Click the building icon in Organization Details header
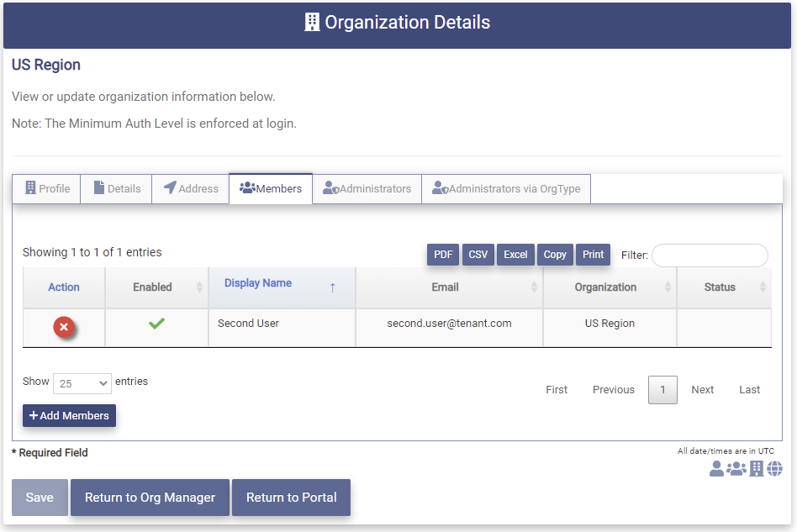The height and width of the screenshot is (532, 797). coord(312,23)
